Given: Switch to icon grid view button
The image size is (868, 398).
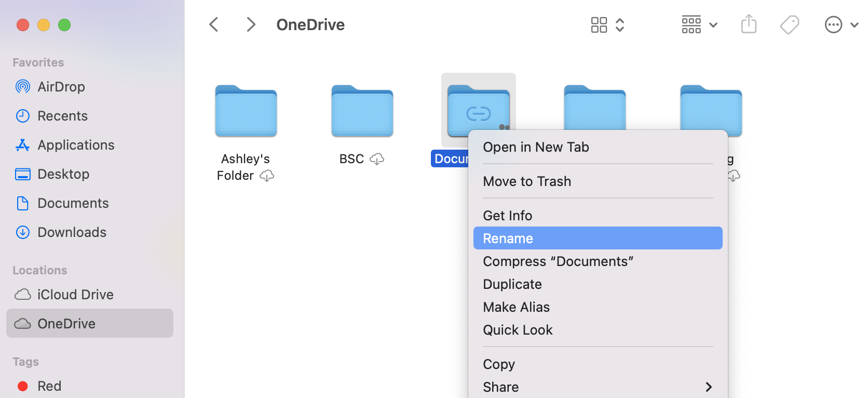Looking at the screenshot, I should [599, 24].
